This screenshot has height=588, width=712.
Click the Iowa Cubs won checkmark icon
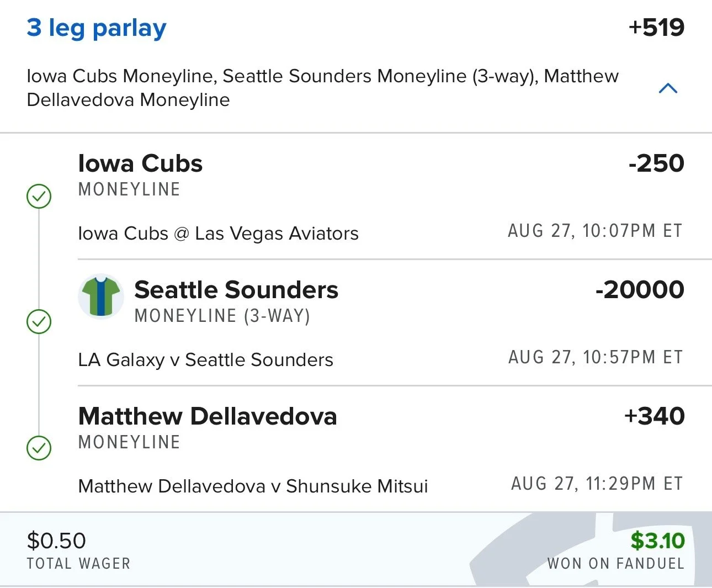pyautogui.click(x=39, y=196)
